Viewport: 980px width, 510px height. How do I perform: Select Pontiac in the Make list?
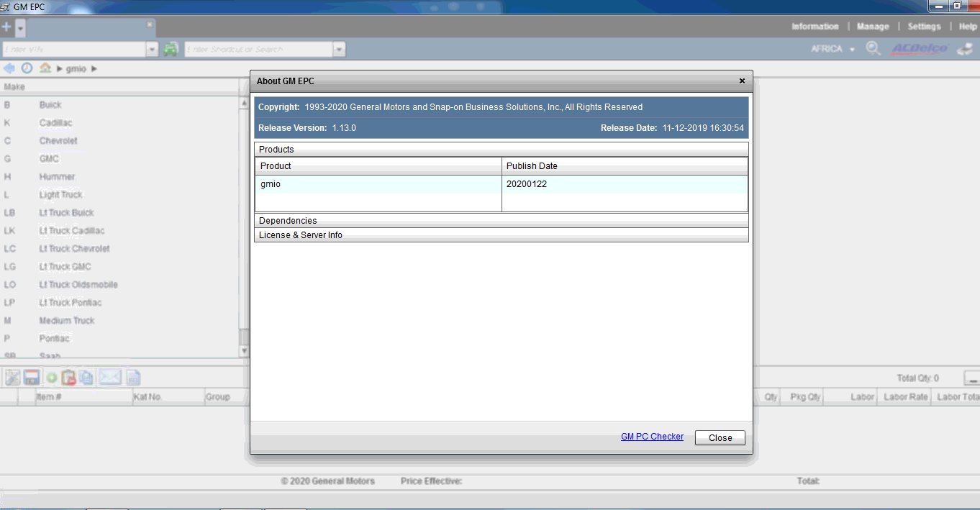[55, 339]
